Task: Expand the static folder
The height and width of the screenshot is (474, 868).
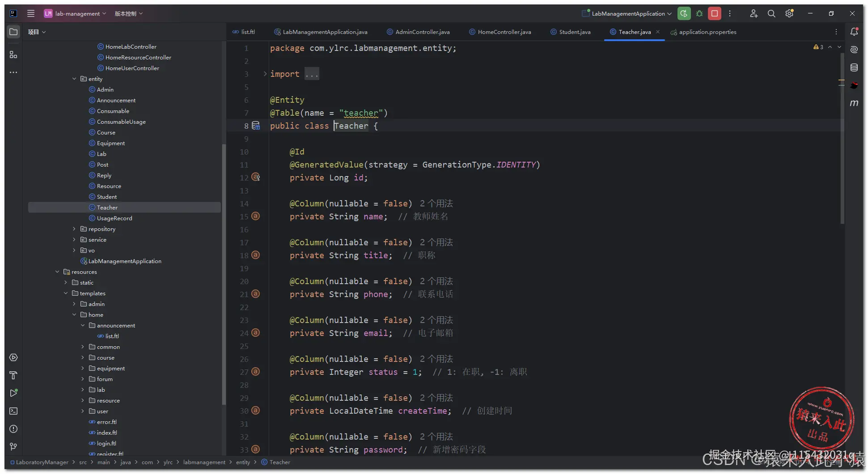Action: (66, 283)
